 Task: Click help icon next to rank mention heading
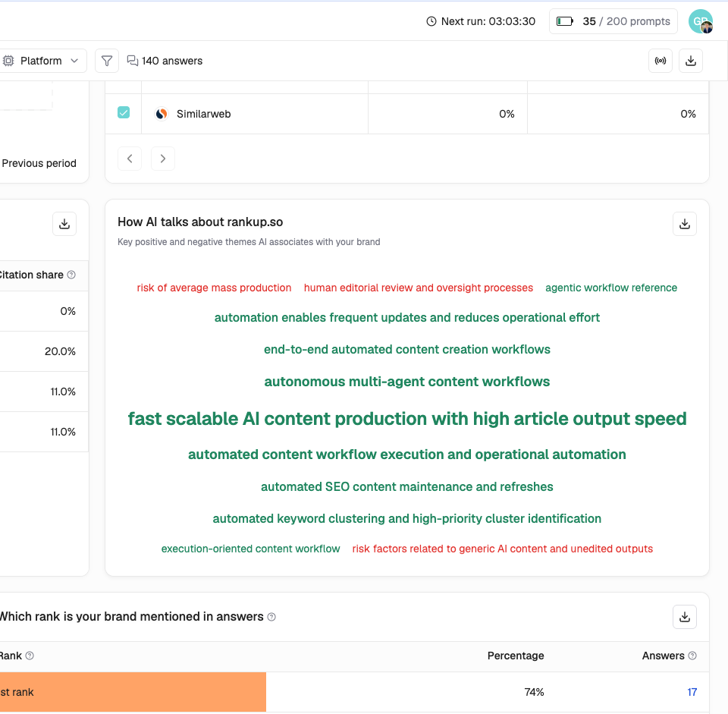[x=272, y=617]
